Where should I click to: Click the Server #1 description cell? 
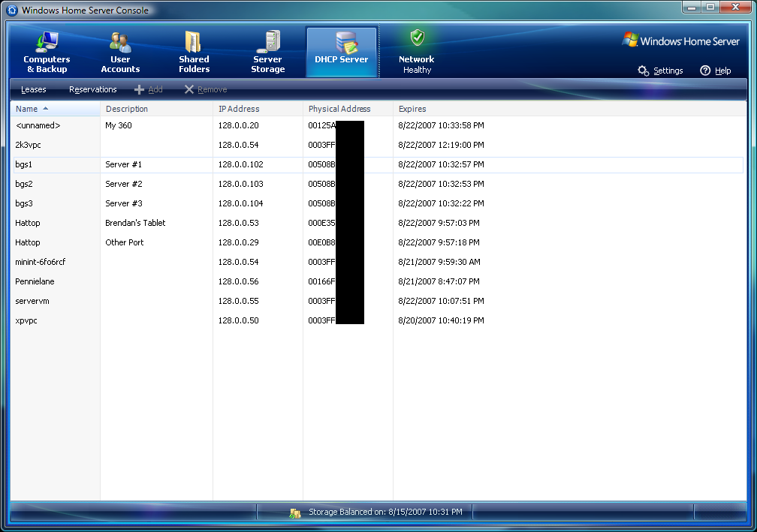point(124,164)
